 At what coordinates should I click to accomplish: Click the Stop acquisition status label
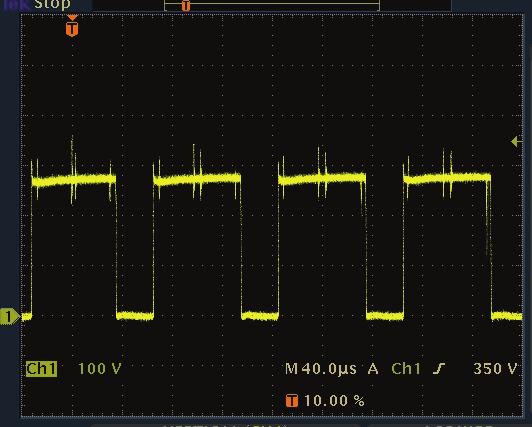tap(52, 4)
